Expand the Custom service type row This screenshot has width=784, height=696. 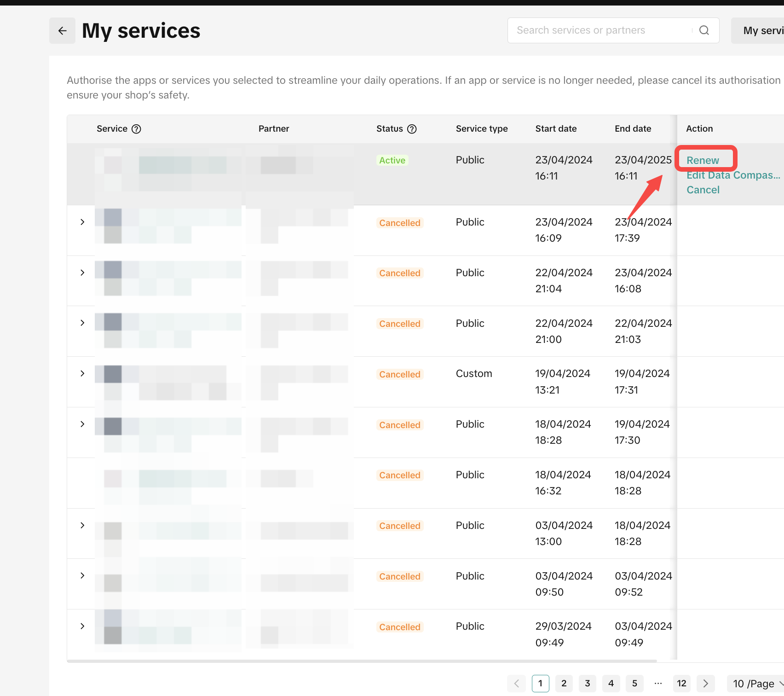[x=82, y=373]
